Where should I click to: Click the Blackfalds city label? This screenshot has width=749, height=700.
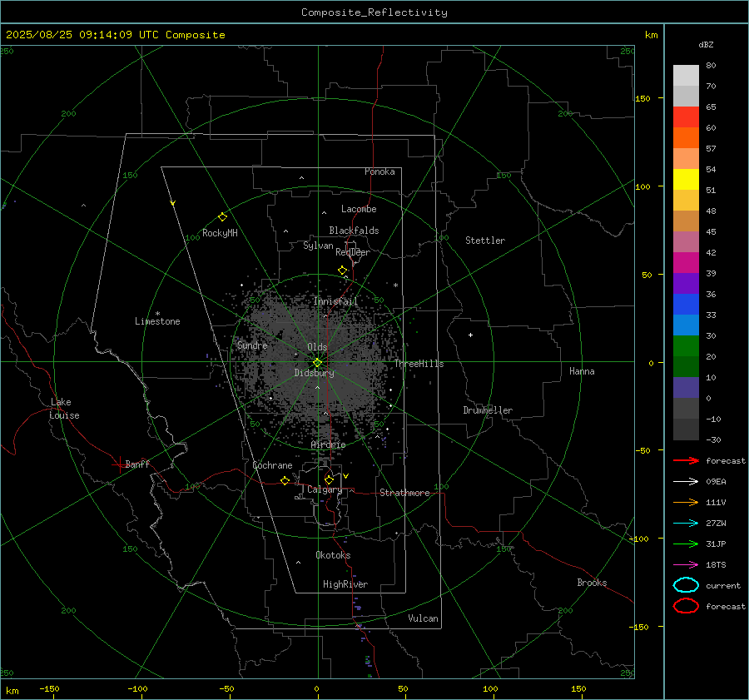(354, 231)
